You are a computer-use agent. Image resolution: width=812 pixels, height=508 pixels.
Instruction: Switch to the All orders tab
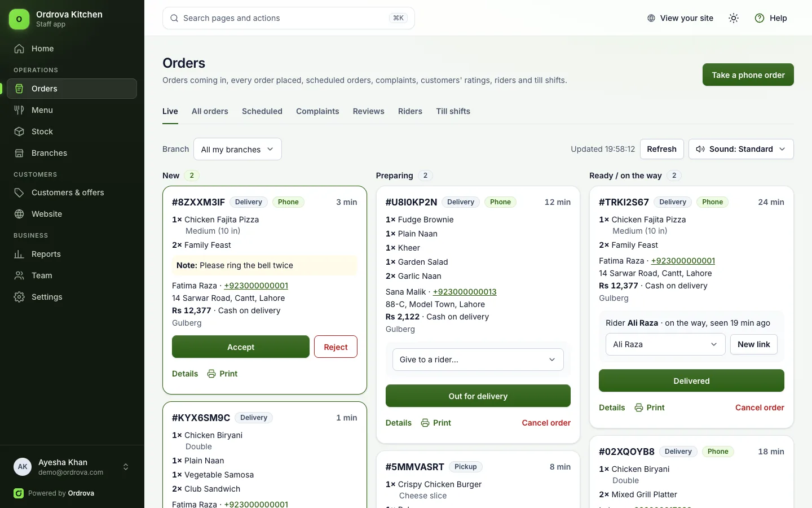(210, 111)
